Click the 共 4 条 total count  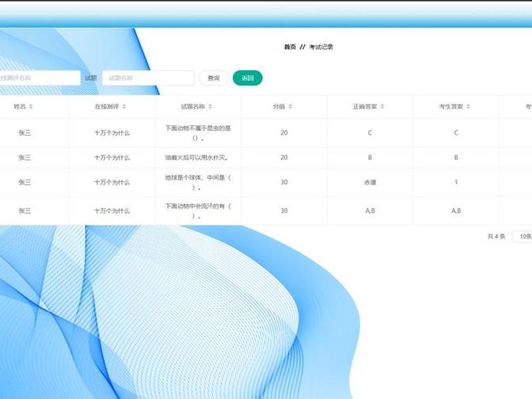tap(496, 237)
